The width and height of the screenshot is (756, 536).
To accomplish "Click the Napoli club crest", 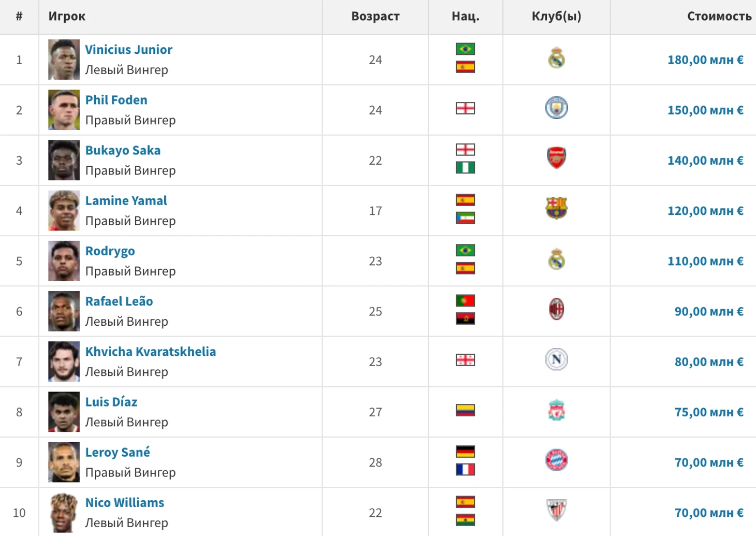I will coord(557,359).
